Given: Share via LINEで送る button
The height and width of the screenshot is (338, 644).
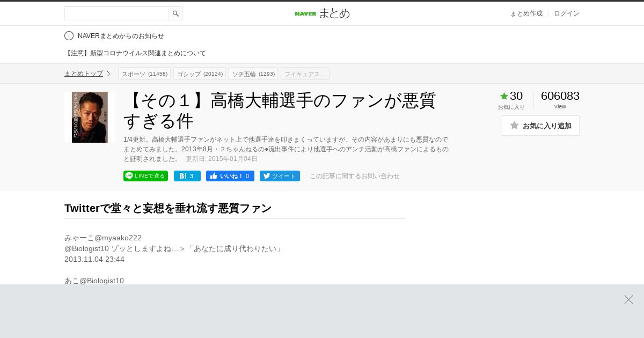Looking at the screenshot, I should pos(145,176).
